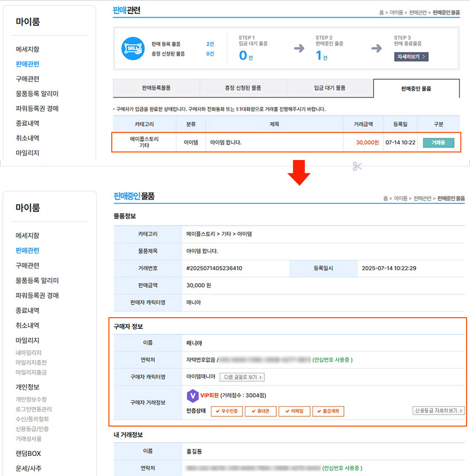Click the arrow between STEP 1 and STEP 2
The image size is (470, 476).
point(299,49)
